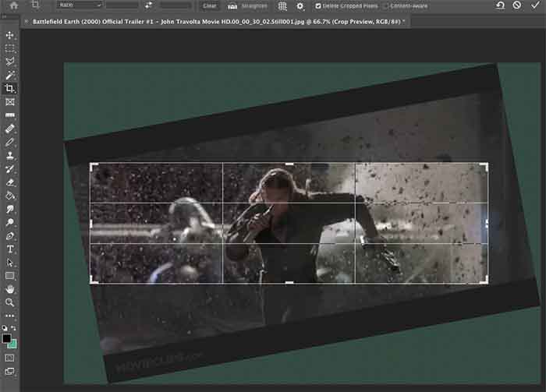Screen dimensions: 546x392
Task: Uncheck Delete Cropped Pixels
Action: click(318, 6)
